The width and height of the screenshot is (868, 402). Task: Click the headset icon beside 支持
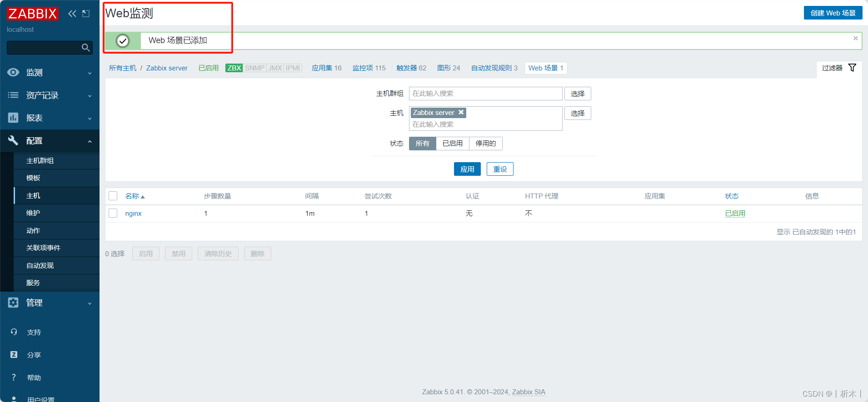pyautogui.click(x=14, y=332)
